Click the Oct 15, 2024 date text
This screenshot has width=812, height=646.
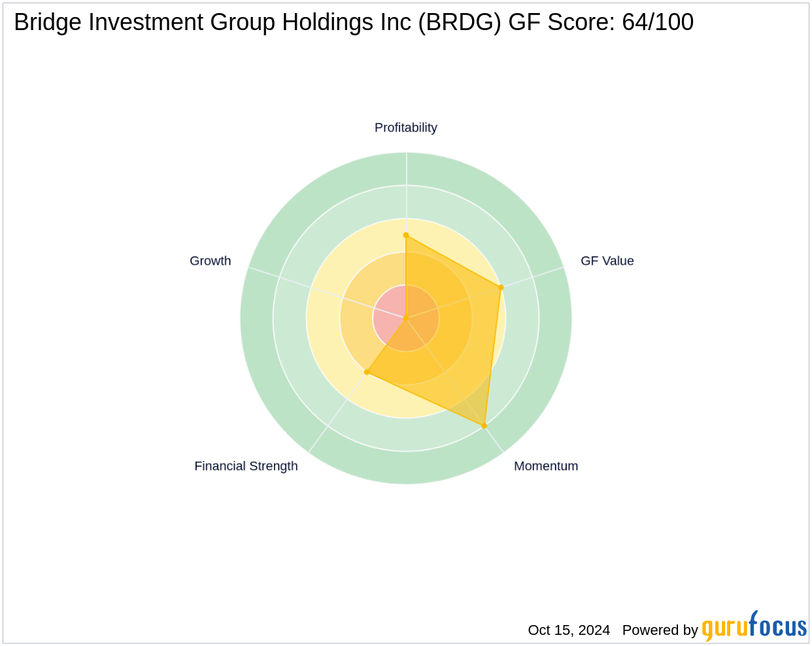click(x=569, y=630)
